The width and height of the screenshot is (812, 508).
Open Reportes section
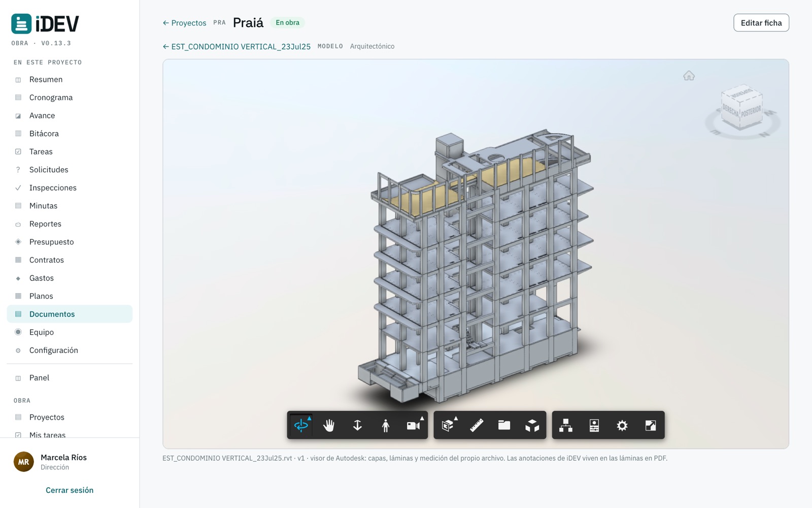[x=70, y=224]
